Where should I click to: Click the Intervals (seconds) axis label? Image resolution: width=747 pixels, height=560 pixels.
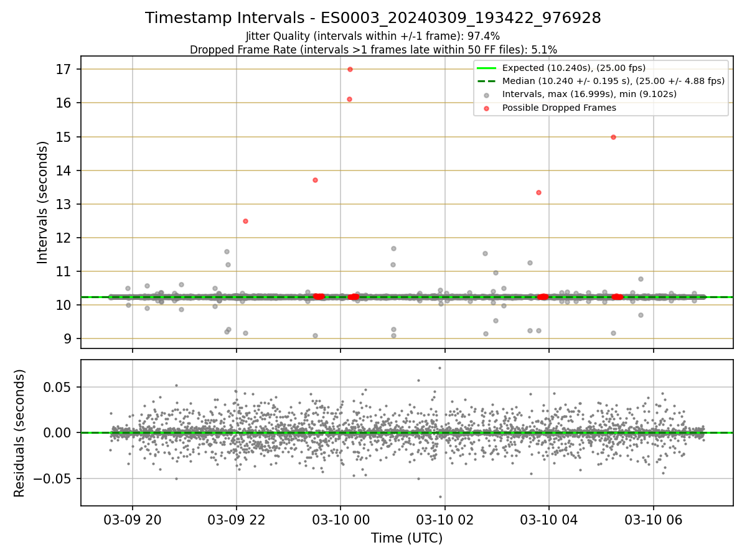point(42,202)
